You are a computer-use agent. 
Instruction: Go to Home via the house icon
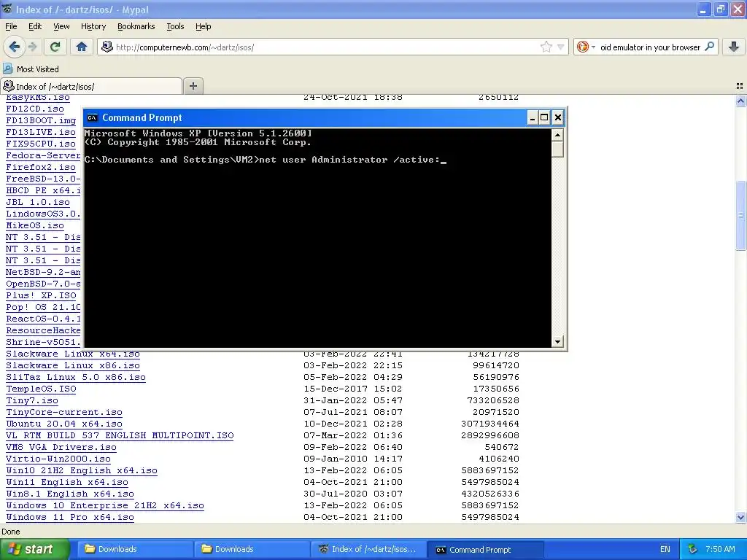click(x=82, y=47)
